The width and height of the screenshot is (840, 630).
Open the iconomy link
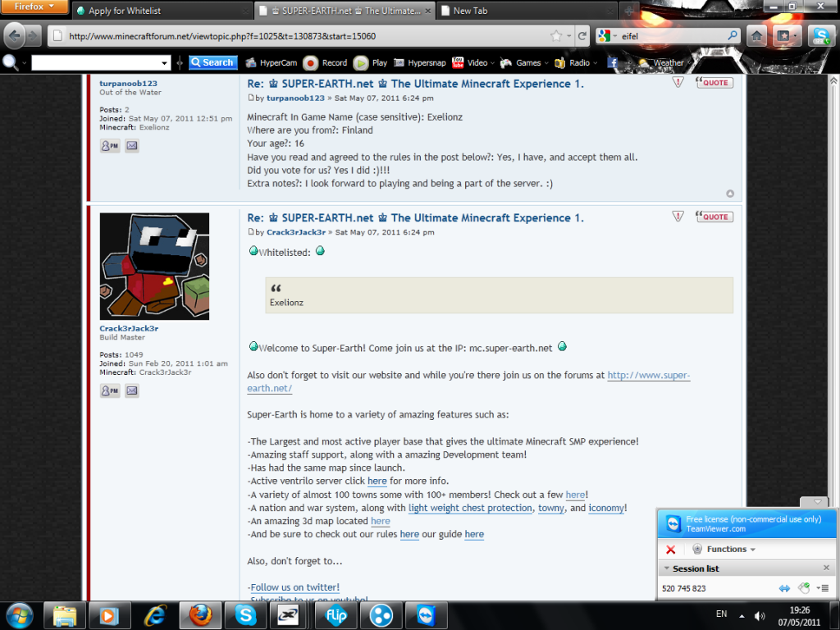[x=606, y=508]
